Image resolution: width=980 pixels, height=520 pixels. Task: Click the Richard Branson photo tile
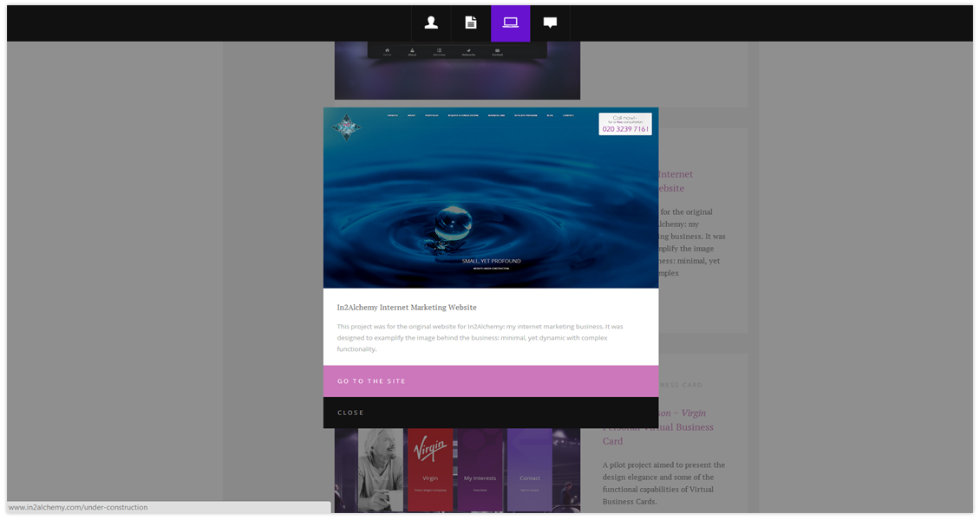tap(380, 468)
